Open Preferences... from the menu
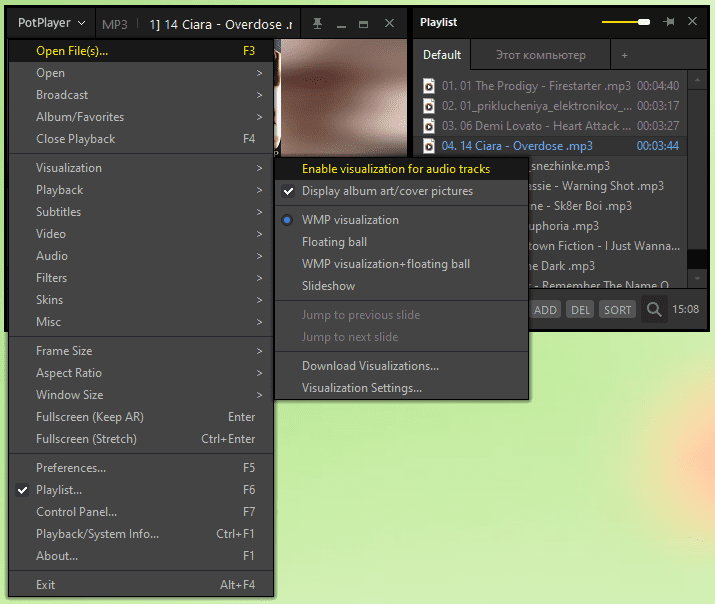The width and height of the screenshot is (715, 604). [141, 468]
